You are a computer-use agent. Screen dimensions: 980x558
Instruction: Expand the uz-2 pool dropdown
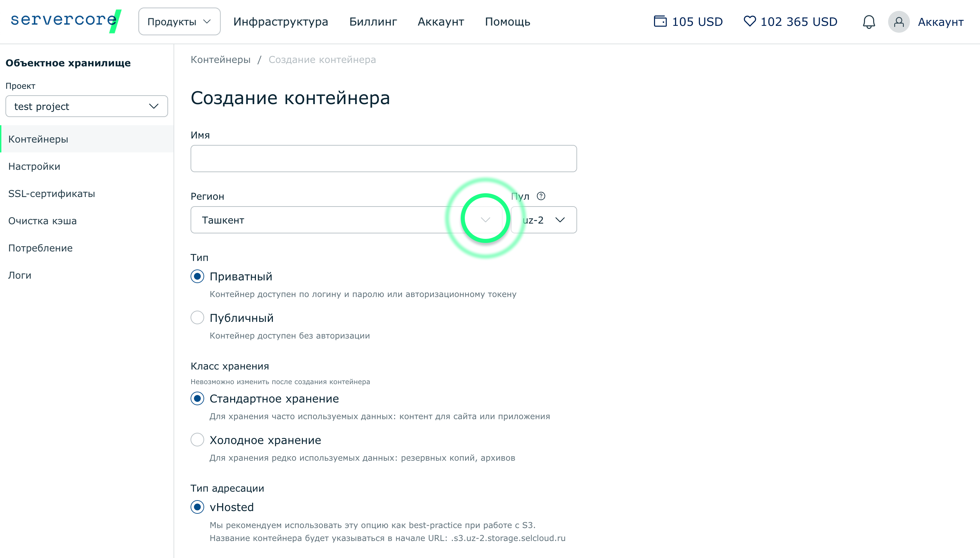[543, 220]
